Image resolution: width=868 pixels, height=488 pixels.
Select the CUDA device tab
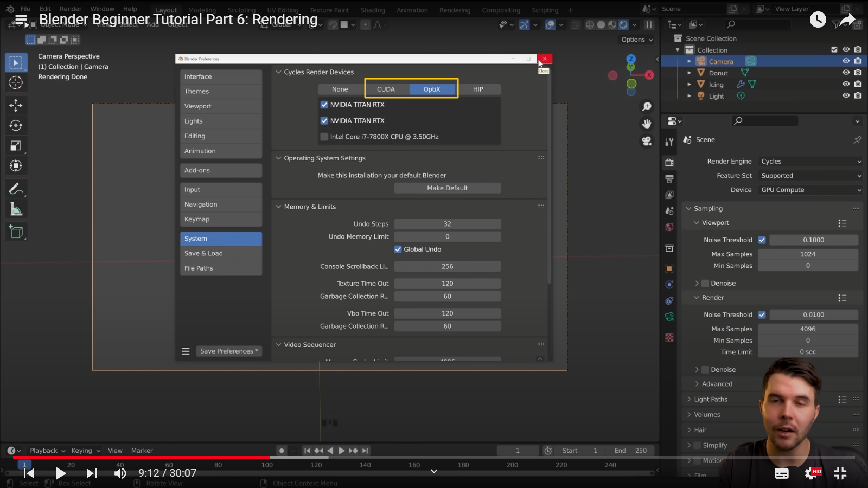coord(386,89)
